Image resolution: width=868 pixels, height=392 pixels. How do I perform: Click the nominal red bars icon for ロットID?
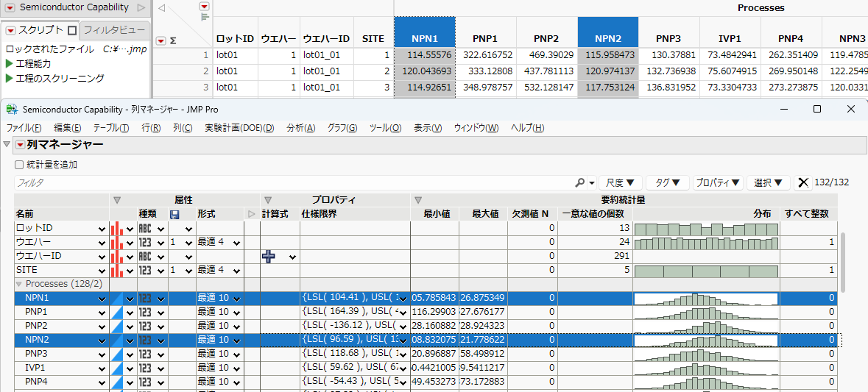[117, 228]
